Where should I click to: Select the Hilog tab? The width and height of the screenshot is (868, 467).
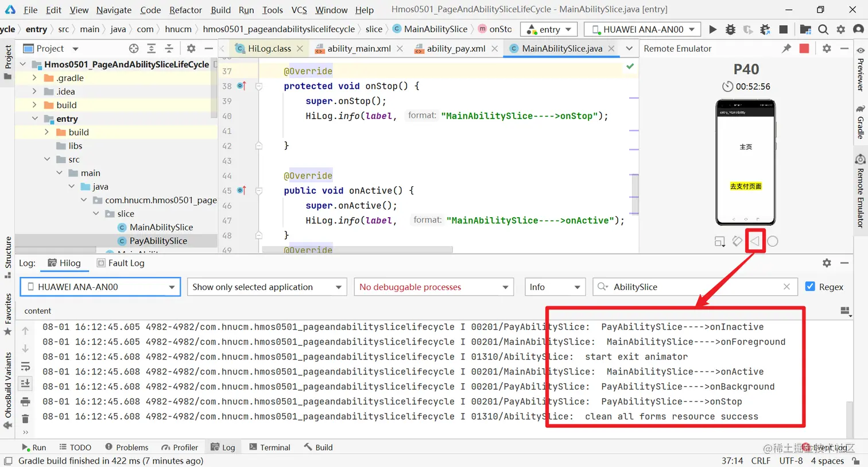[x=64, y=263]
